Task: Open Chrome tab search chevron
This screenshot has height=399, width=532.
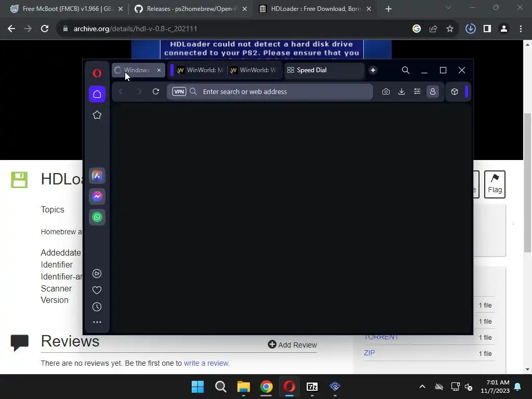Action: (448, 7)
